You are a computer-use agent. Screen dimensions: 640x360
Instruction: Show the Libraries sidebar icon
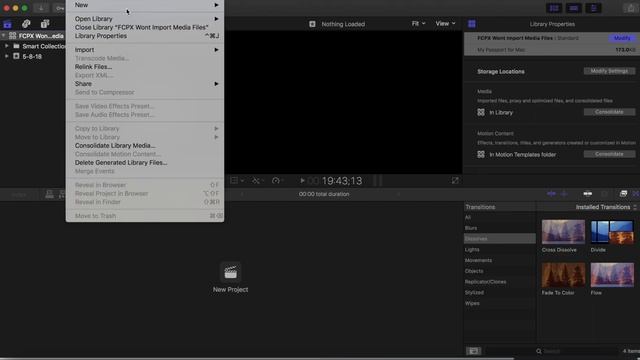click(7, 24)
